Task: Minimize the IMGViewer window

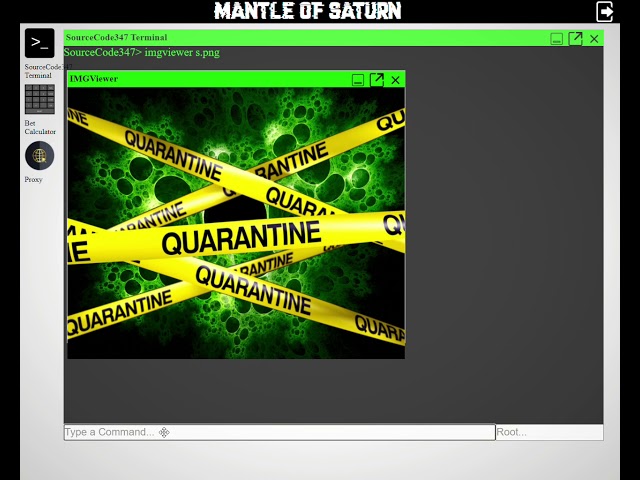Action: [x=358, y=80]
